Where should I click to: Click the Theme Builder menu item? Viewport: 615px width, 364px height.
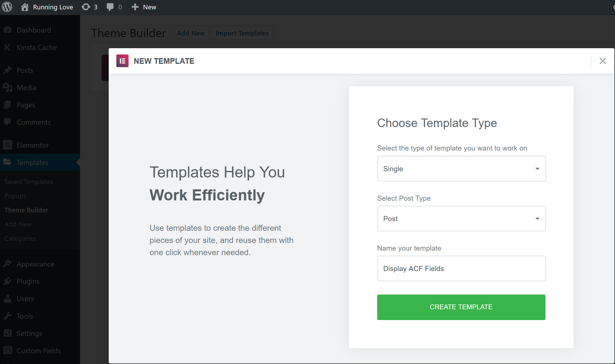26,210
